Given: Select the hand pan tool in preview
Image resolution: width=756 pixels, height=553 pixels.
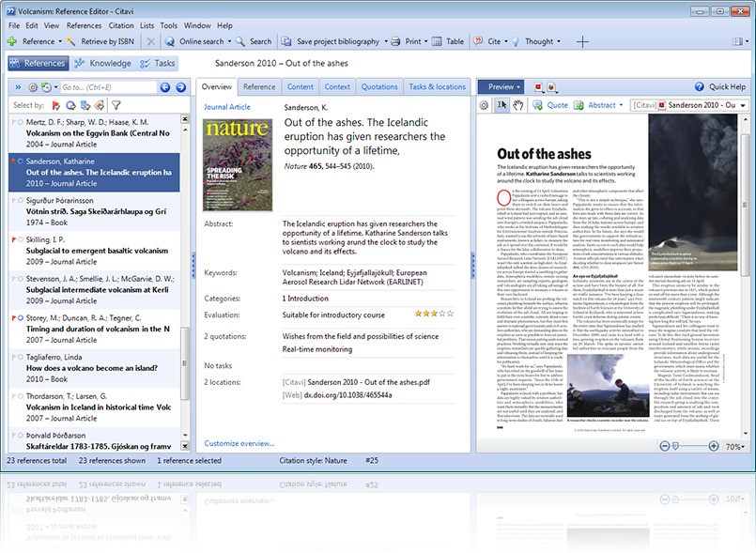Looking at the screenshot, I should tap(517, 105).
